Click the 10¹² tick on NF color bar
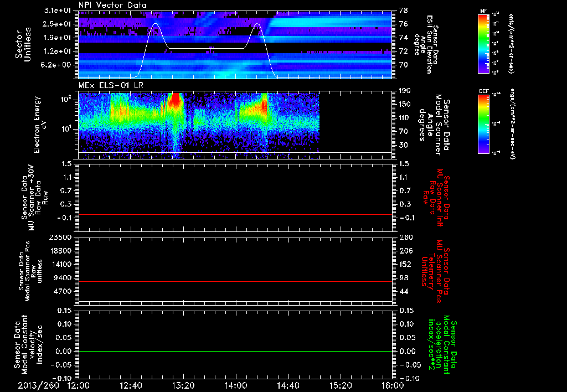Screen dimensions: 567x392 (x=496, y=14)
